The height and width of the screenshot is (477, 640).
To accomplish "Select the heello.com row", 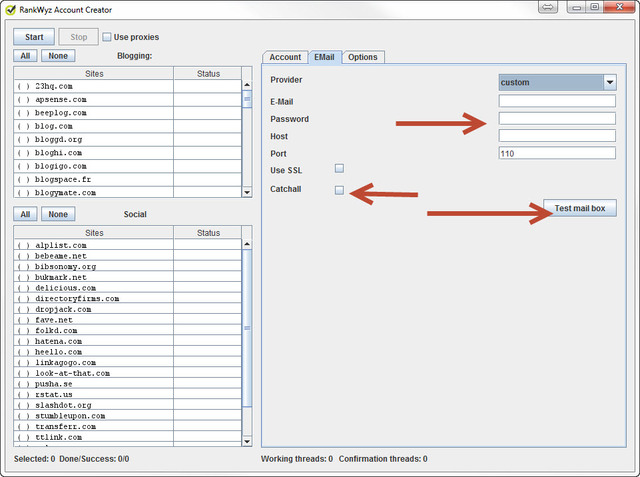I will (128, 351).
